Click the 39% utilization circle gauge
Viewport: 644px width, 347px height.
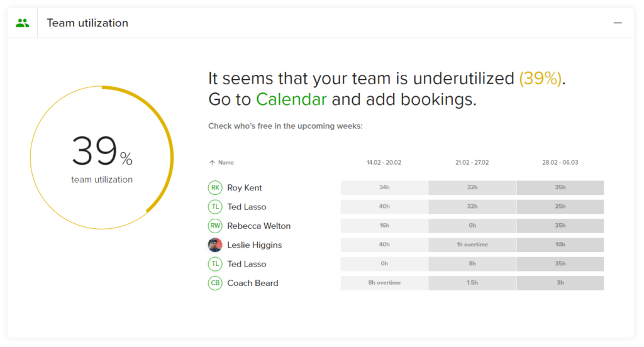[102, 158]
